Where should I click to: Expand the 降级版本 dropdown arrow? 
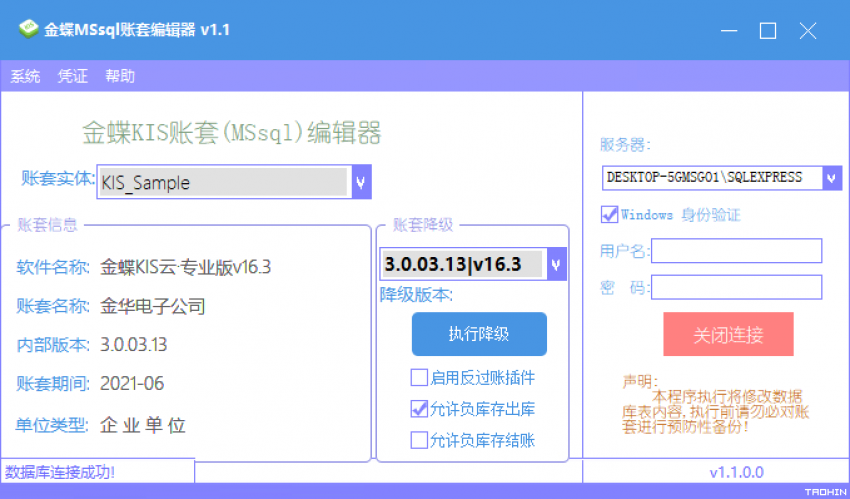click(x=556, y=264)
